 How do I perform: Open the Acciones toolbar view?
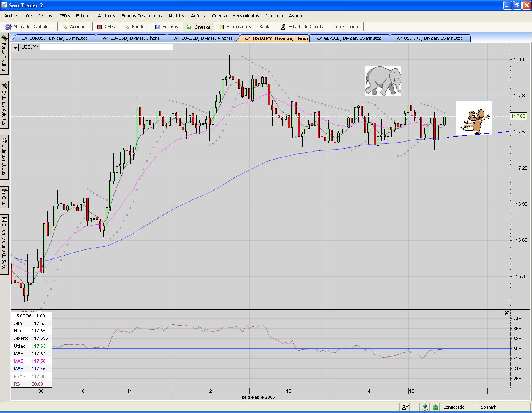point(75,27)
